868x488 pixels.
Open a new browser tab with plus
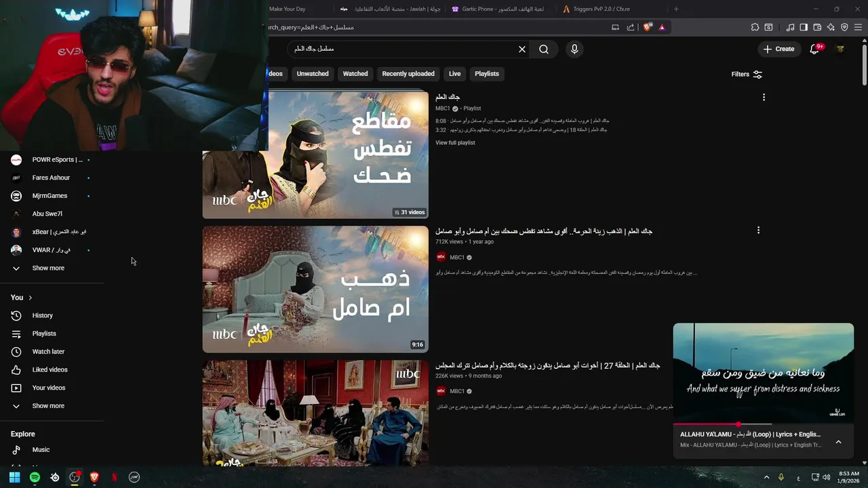click(676, 9)
